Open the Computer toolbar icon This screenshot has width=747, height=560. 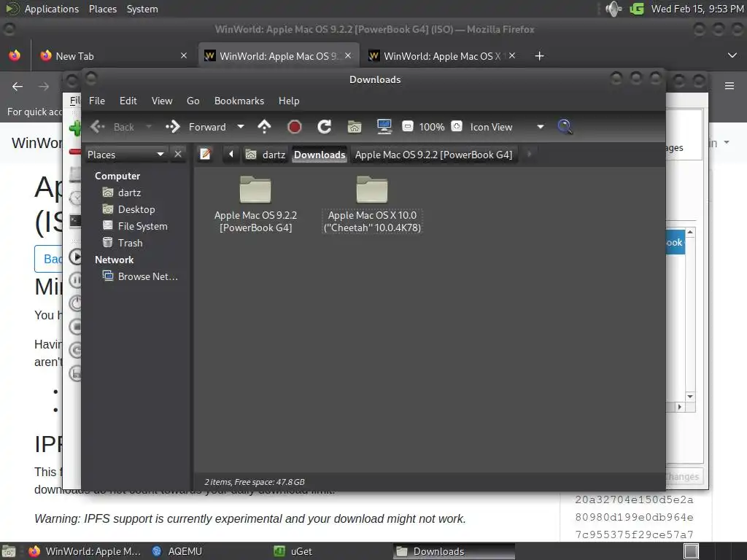pyautogui.click(x=384, y=127)
